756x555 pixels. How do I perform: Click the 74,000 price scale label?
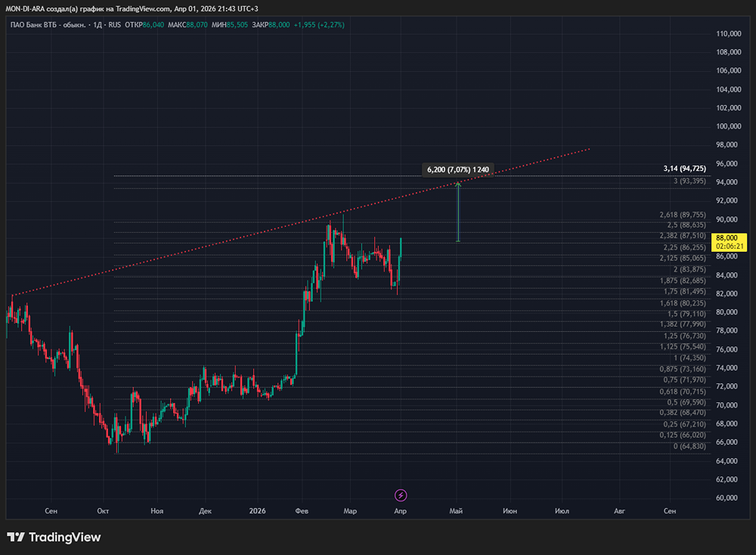pos(727,368)
